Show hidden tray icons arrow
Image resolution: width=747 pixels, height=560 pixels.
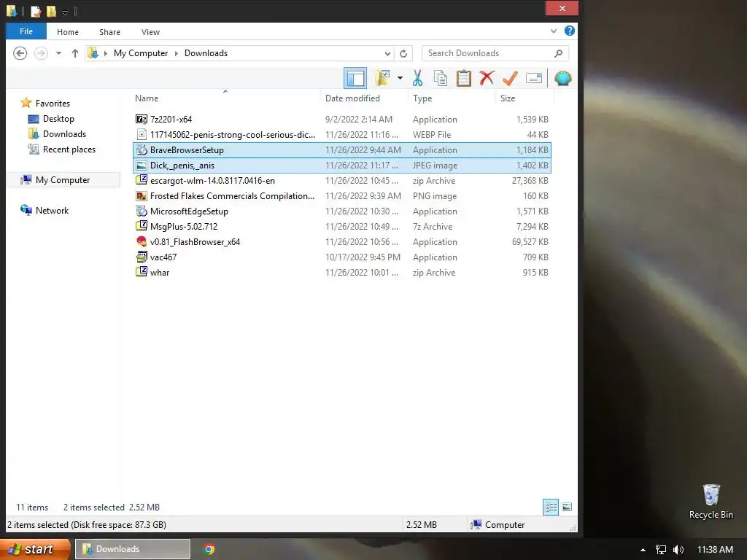tap(643, 550)
